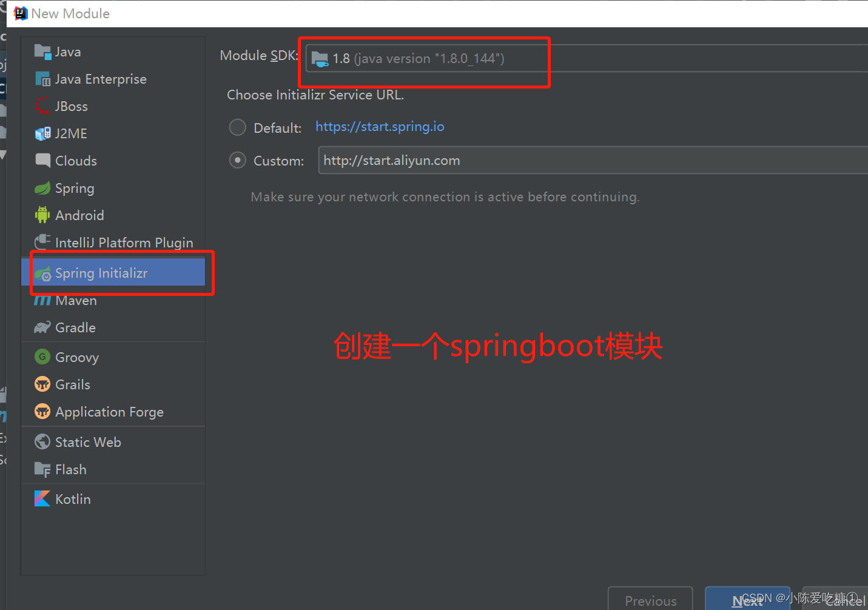The height and width of the screenshot is (610, 868).
Task: Click the JBoss red dotted icon
Action: (x=42, y=107)
